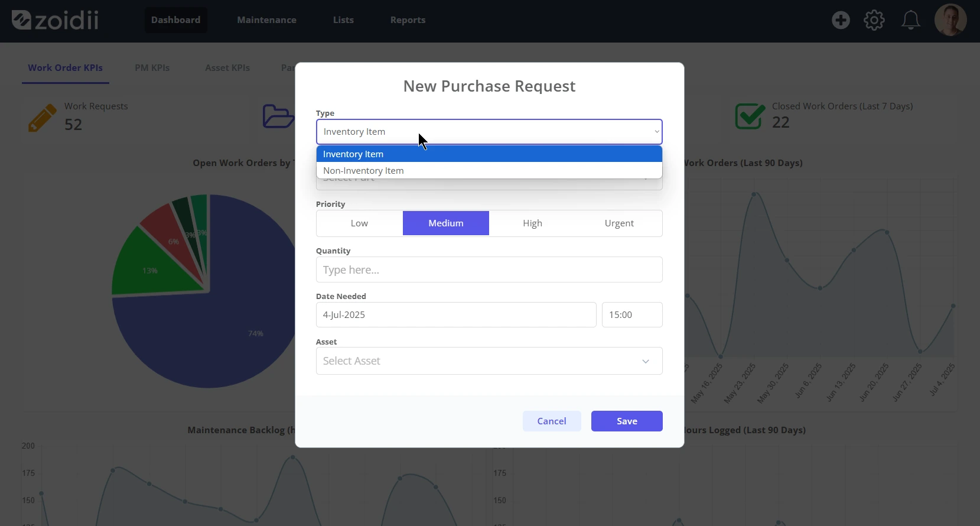Viewport: 980px width, 526px height.
Task: Click the Date Needed date field
Action: pos(456,315)
